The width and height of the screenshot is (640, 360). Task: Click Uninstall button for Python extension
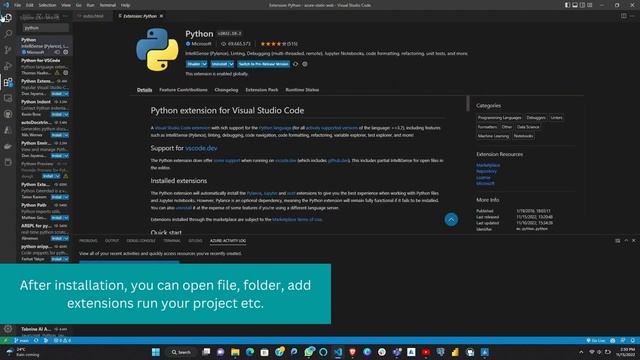[219, 64]
